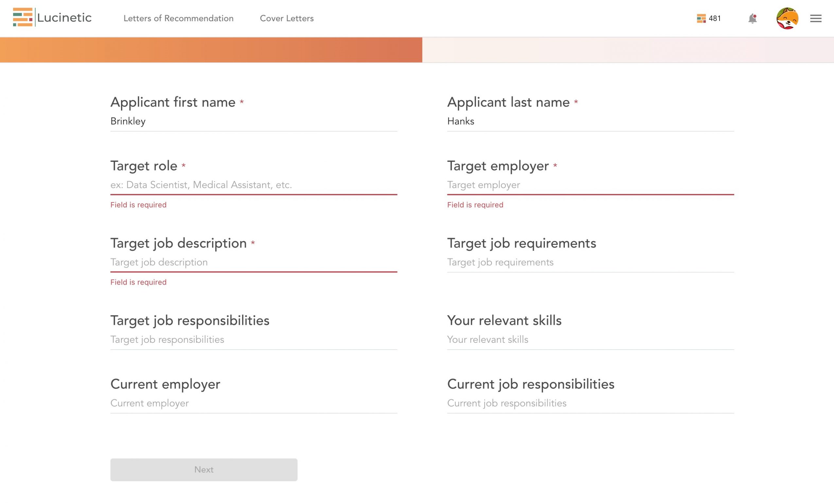The image size is (834, 504).
Task: Select the Target employer input
Action: (590, 185)
